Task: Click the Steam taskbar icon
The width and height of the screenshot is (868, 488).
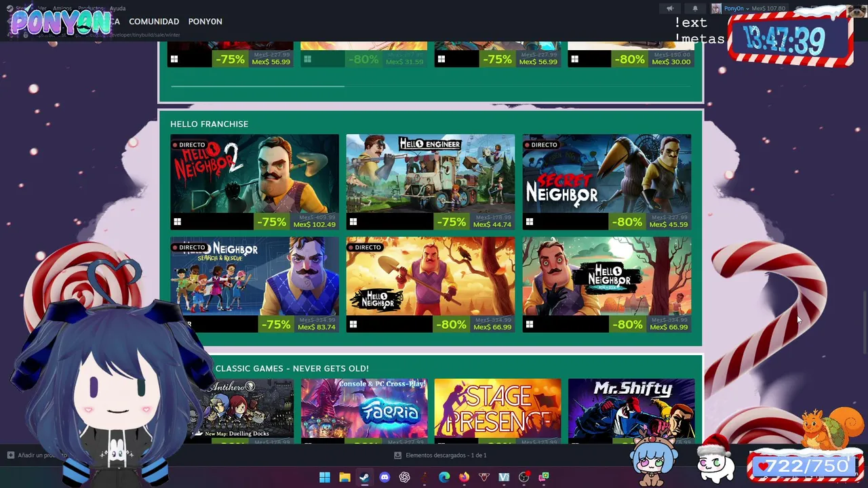Action: click(x=364, y=477)
